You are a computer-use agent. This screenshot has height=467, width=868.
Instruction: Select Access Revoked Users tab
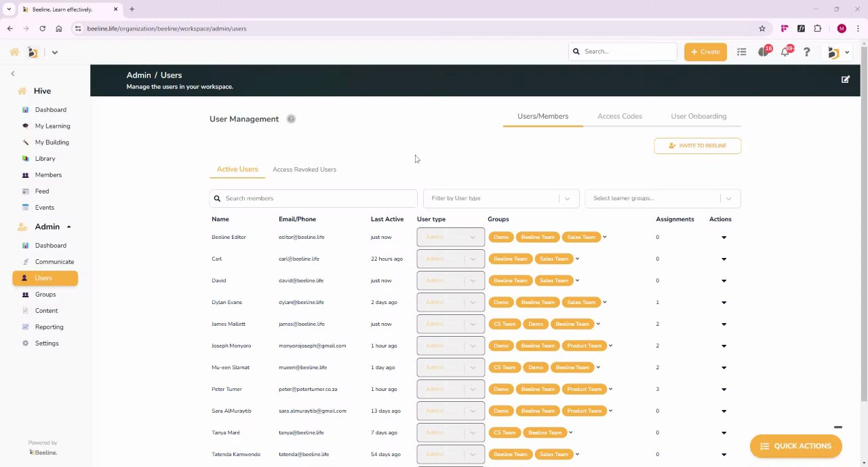point(304,169)
